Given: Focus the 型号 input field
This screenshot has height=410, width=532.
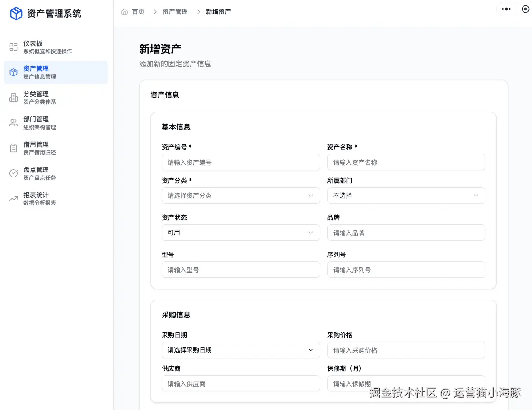Looking at the screenshot, I should click(241, 270).
